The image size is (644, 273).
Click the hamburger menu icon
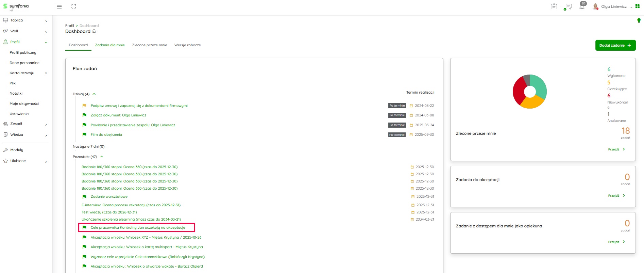tap(59, 6)
